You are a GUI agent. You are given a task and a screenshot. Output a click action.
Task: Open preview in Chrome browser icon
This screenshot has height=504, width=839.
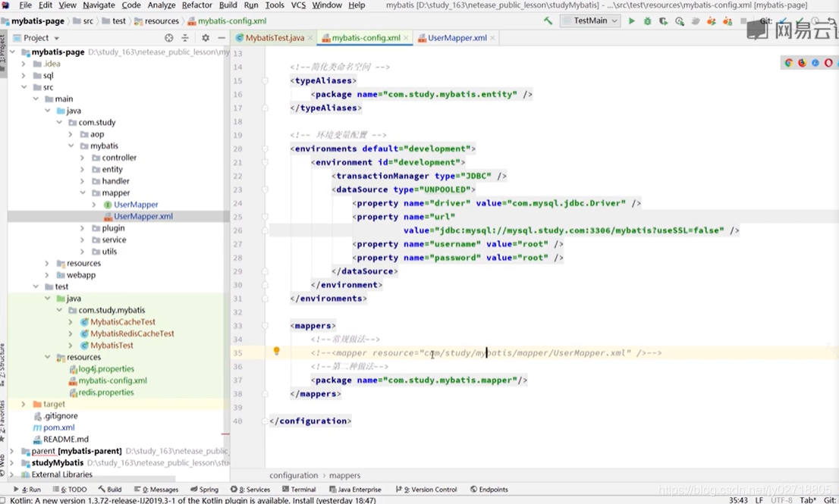[x=789, y=63]
